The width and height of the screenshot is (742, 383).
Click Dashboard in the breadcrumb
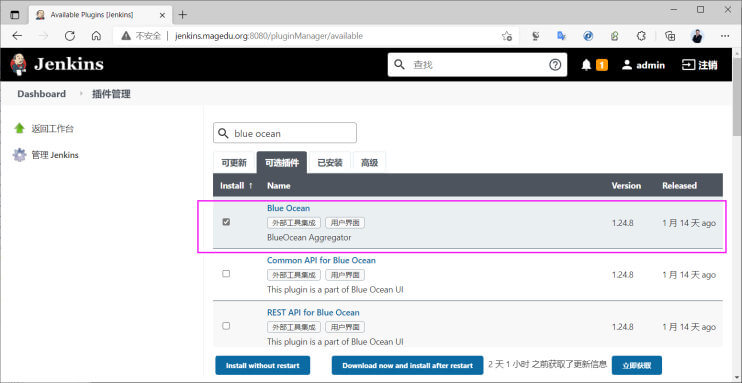(x=42, y=94)
